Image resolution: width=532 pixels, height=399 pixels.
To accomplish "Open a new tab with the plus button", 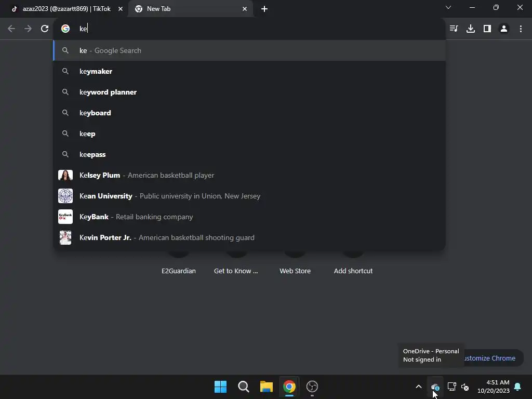I will [x=264, y=9].
